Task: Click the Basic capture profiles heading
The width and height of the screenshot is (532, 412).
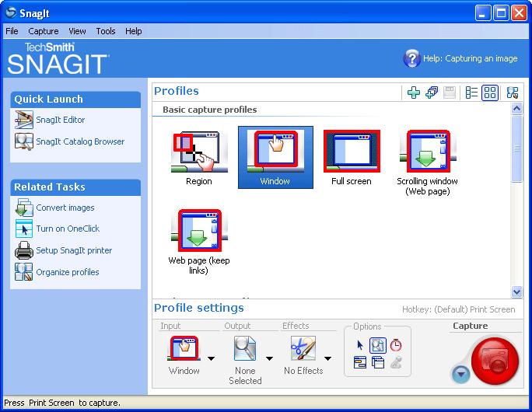Action: [210, 110]
